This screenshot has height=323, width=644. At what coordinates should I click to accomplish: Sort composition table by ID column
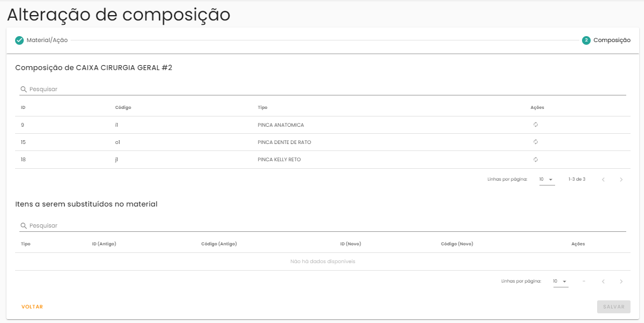pyautogui.click(x=23, y=107)
